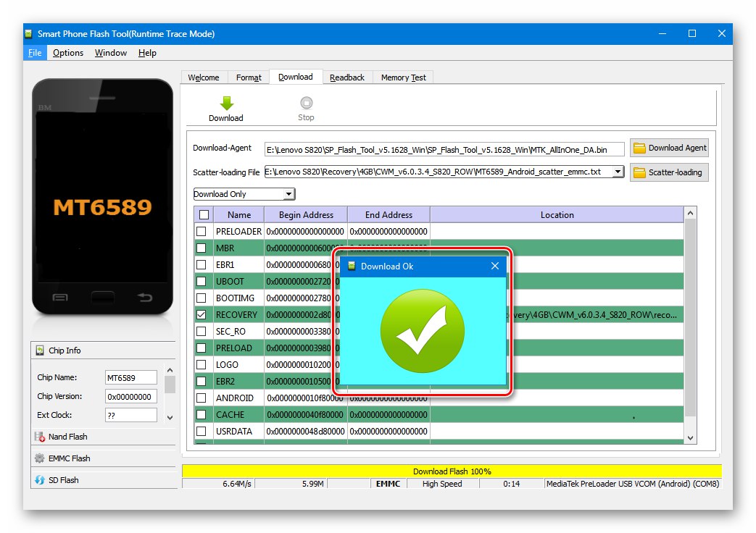Image resolution: width=756 pixels, height=533 pixels.
Task: Expand the Scatter-loading File dropdown
Action: point(618,172)
